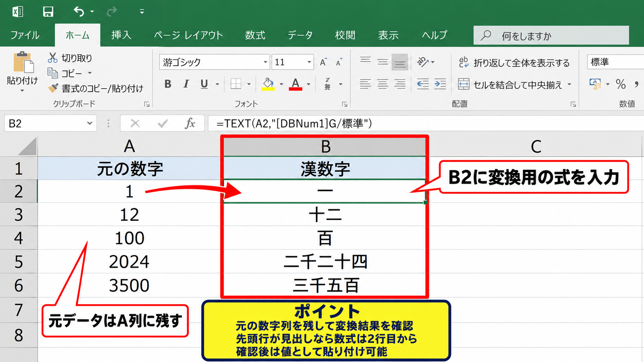Screen dimensions: 644x362
Task: Click the percent style icon
Action: coord(621,84)
